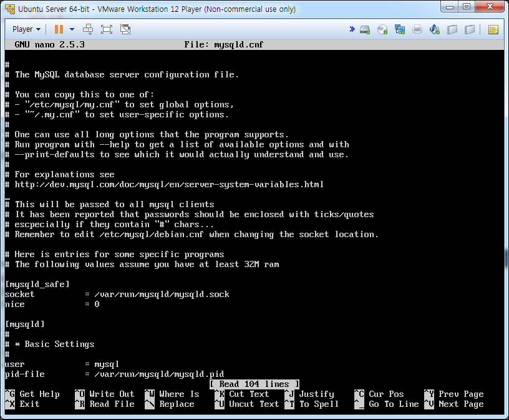Click the 'Remember to edit /etc/mysql/debian.cnf' line
Screen dimensions: 509x420
(x=191, y=235)
